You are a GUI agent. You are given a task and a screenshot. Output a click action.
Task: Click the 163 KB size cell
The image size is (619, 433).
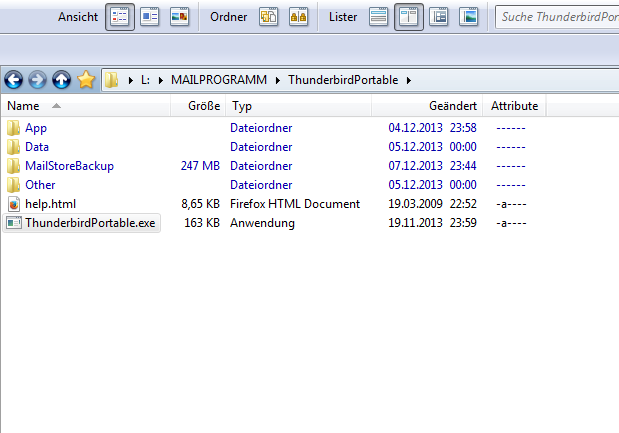click(x=202, y=223)
